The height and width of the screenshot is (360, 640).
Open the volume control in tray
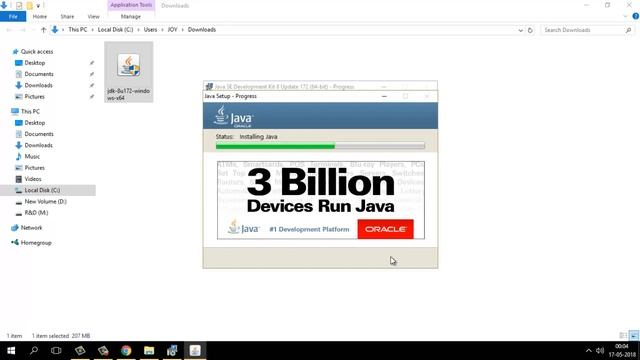[600, 351]
